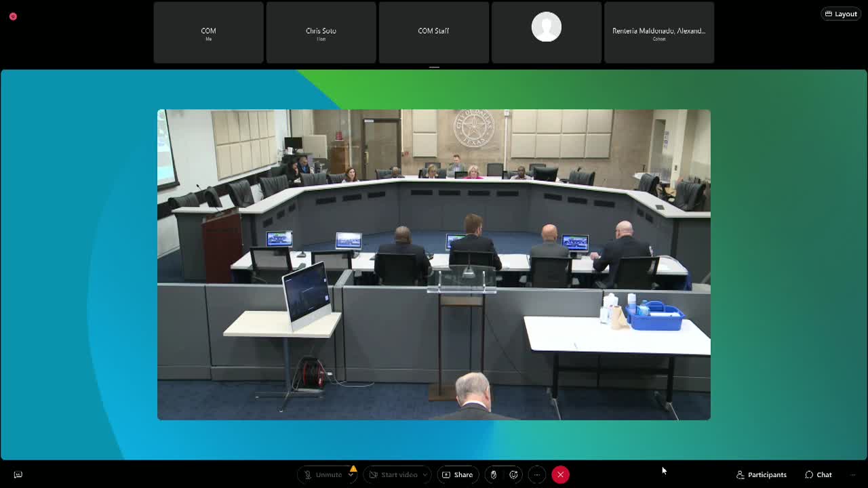
Task: Click the raise hand icon
Action: 494,474
